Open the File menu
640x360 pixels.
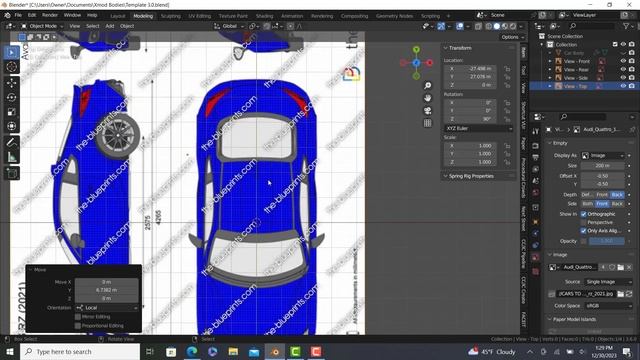pyautogui.click(x=18, y=16)
